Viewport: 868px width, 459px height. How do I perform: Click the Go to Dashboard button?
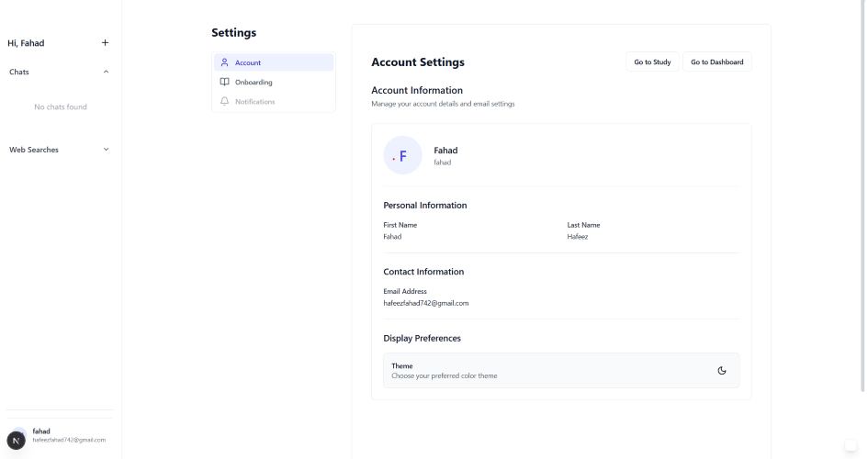click(716, 62)
